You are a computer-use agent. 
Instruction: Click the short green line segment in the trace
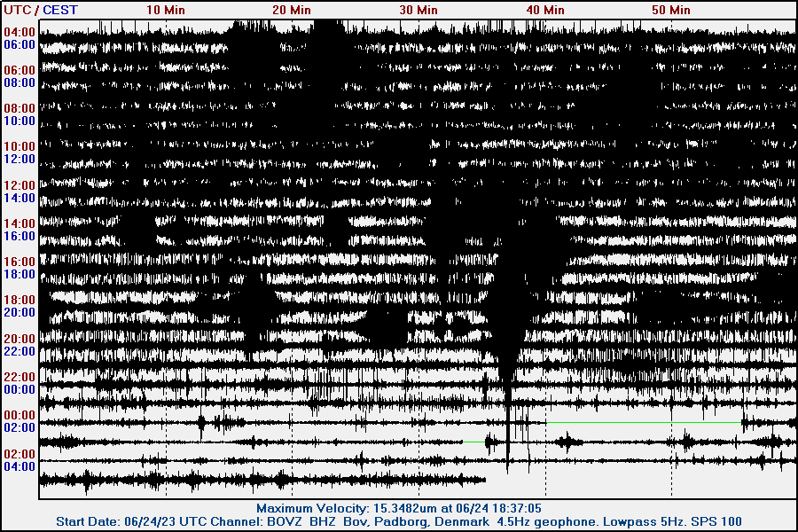[x=473, y=442]
